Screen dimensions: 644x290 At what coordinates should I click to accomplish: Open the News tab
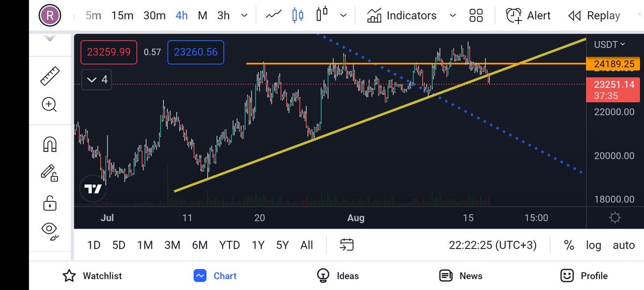point(460,275)
